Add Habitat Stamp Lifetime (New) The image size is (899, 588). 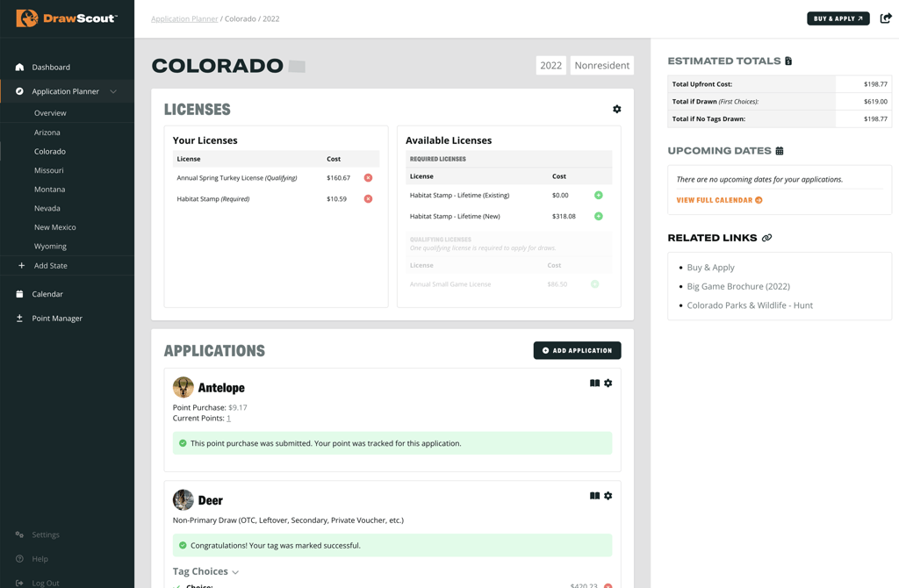coord(599,216)
